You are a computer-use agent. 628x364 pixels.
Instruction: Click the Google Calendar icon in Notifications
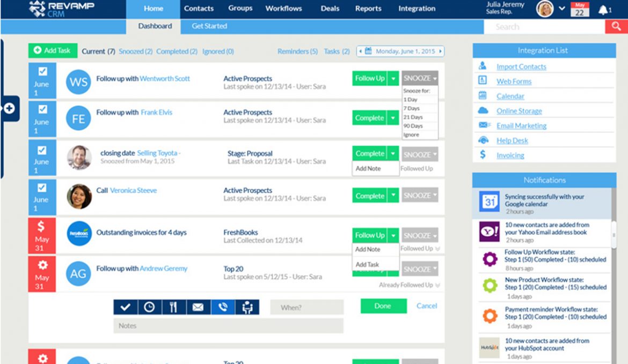(x=489, y=202)
